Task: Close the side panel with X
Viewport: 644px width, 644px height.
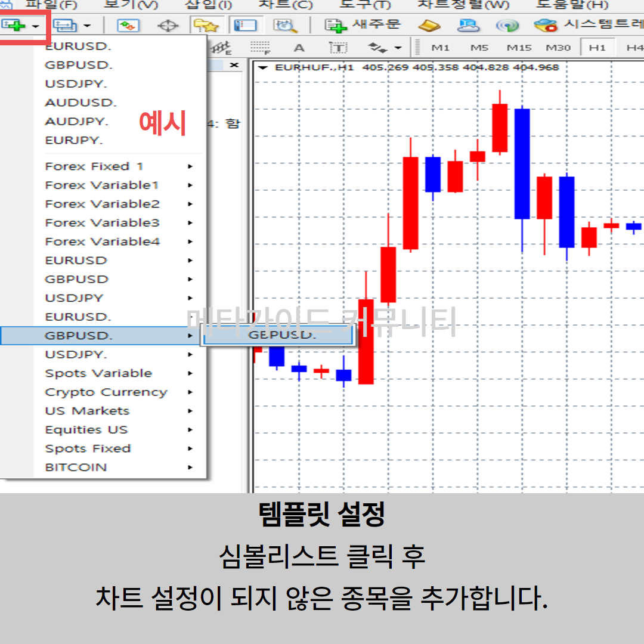Action: pyautogui.click(x=234, y=65)
